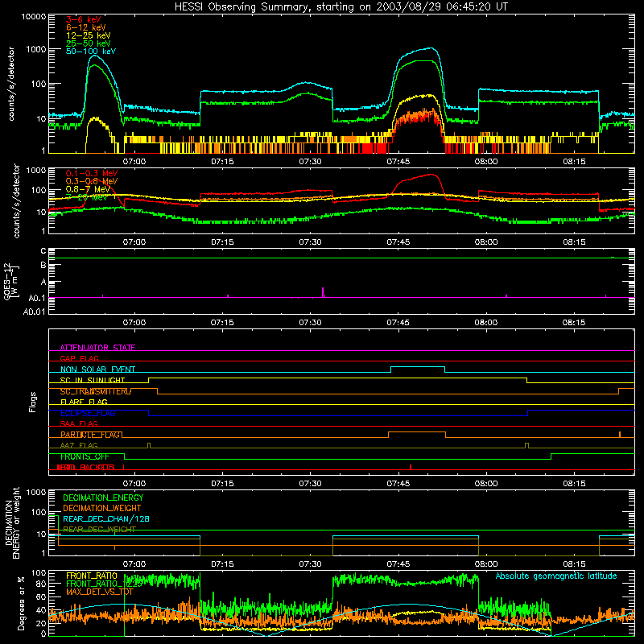
Task: Select the NON_SOLAR_EVENT flag label
Action: pos(97,369)
